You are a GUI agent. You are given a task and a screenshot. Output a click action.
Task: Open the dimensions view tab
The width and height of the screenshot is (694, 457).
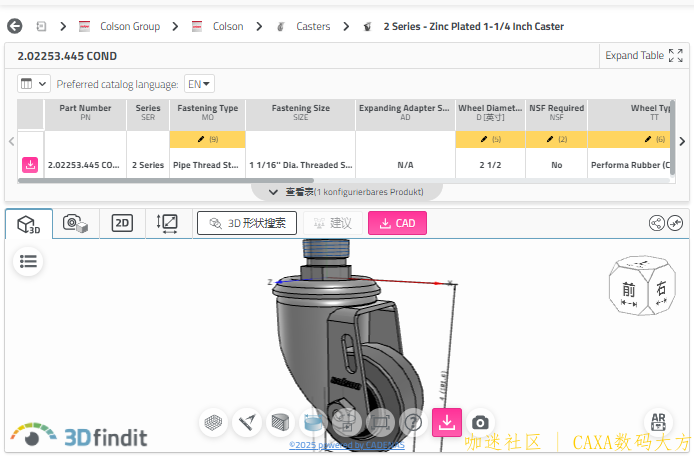pos(167,223)
